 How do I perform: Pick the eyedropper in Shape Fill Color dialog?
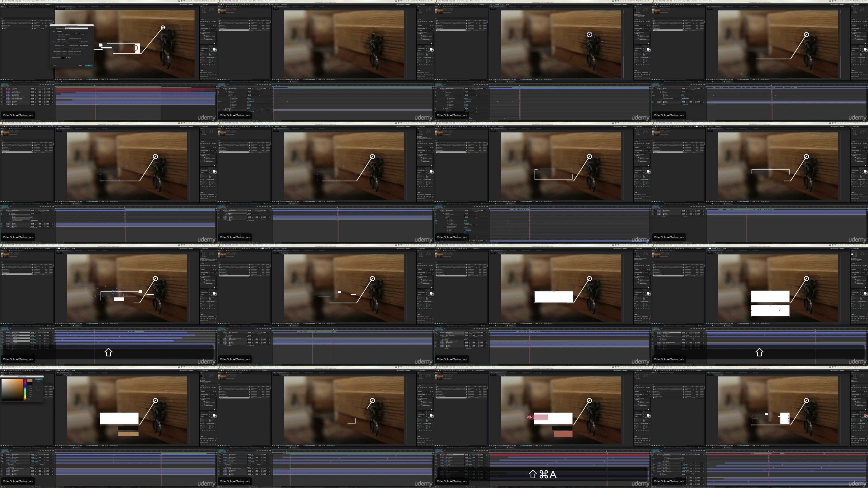(36, 388)
